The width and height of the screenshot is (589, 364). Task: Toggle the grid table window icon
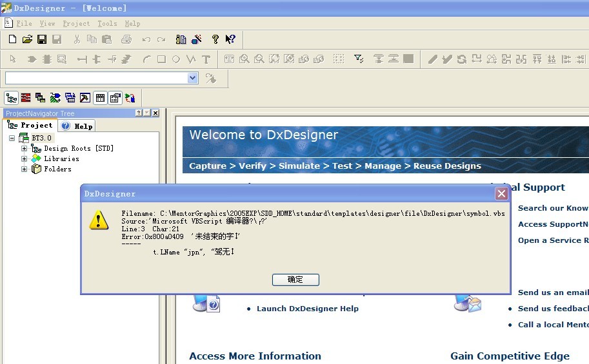pos(100,98)
